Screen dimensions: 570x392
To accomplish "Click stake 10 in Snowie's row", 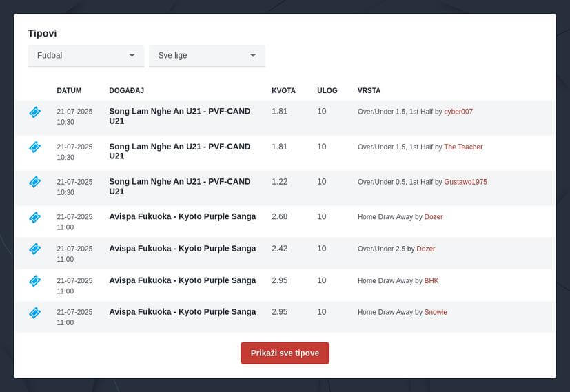I will pos(322,312).
